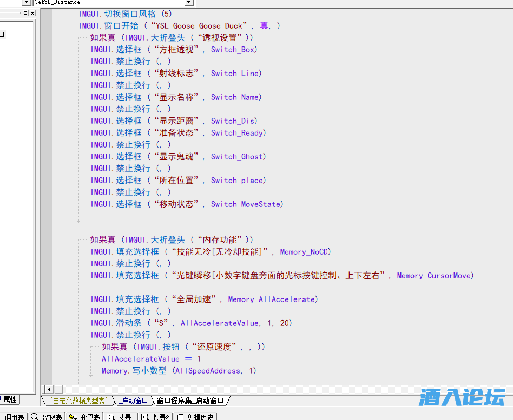Screen dimensions: 513x420
Task: Switch to the 自定义数据类型表 tab
Action: (80, 401)
